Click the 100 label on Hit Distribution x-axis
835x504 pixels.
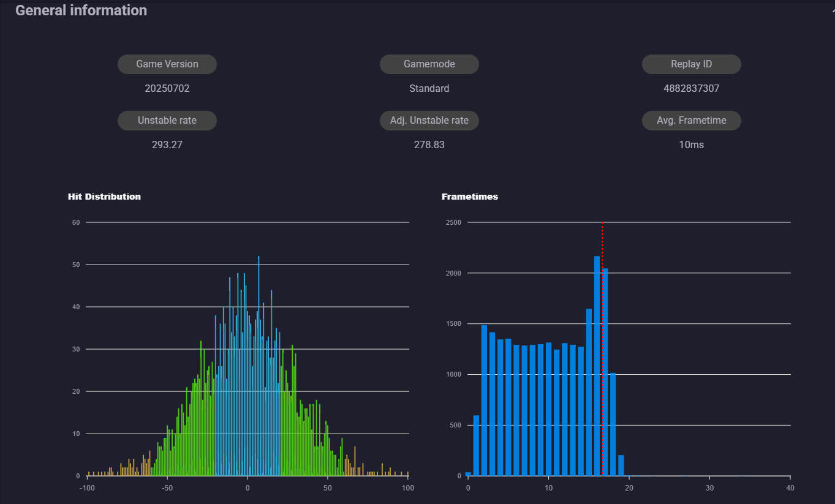point(408,488)
